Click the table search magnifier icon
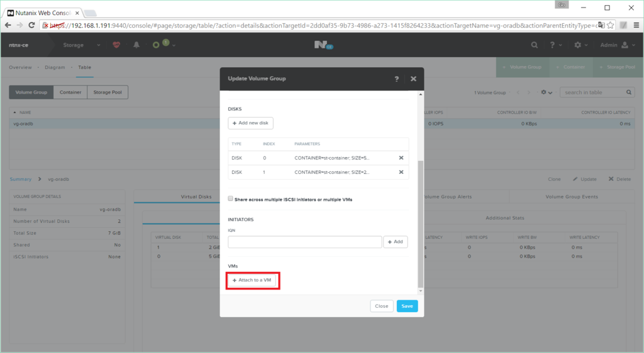This screenshot has width=644, height=353. point(629,92)
